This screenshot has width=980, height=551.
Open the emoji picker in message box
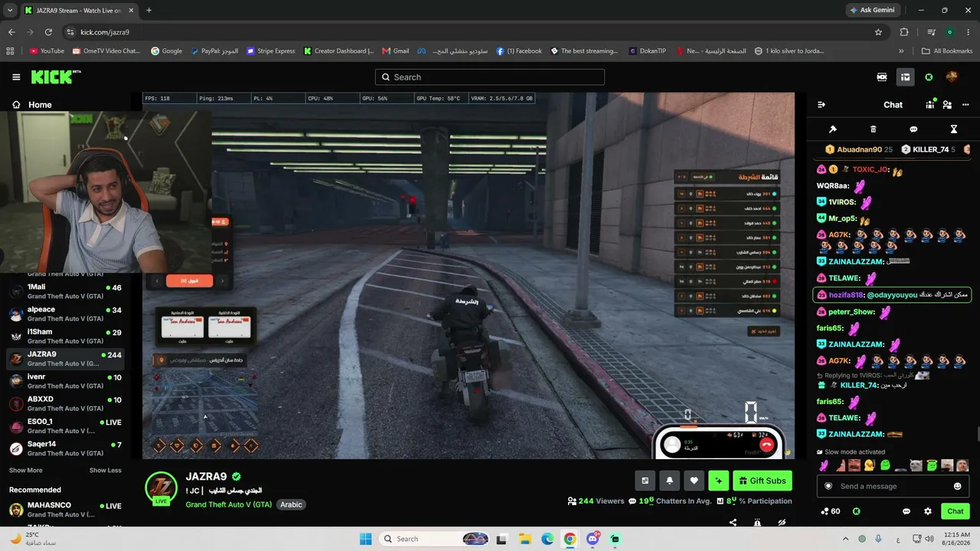point(957,486)
